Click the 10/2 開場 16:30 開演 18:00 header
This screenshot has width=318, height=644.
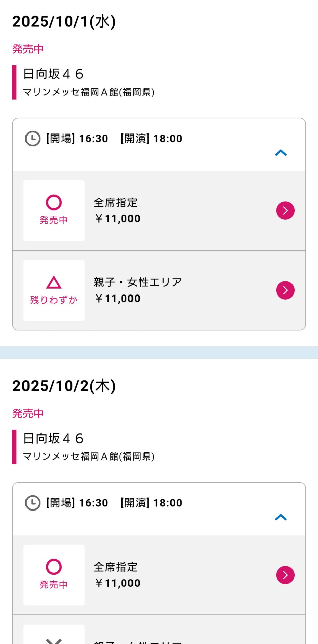114,503
